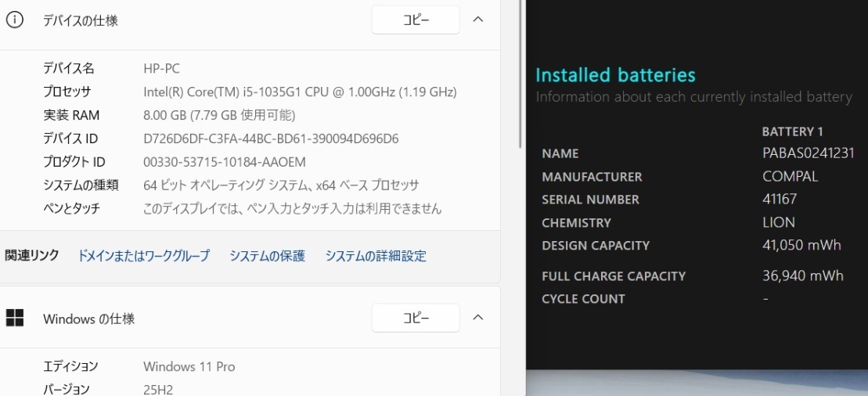This screenshot has height=396, width=868.
Task: Click the 関連リンク label
Action: click(31, 256)
